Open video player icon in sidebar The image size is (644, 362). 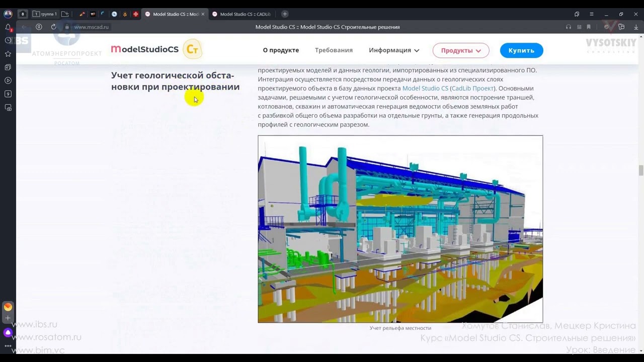coord(8,80)
